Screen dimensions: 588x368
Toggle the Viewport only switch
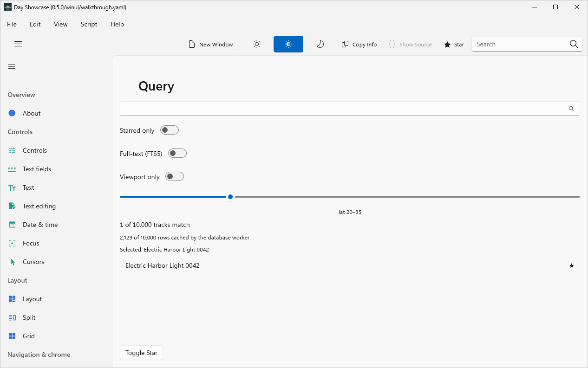click(x=175, y=176)
